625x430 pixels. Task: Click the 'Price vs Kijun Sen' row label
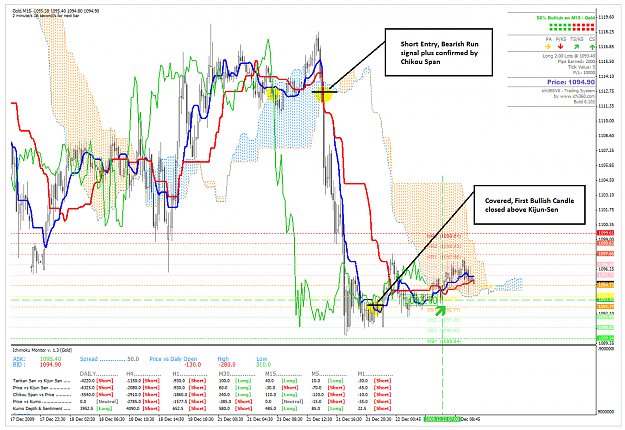(31, 387)
